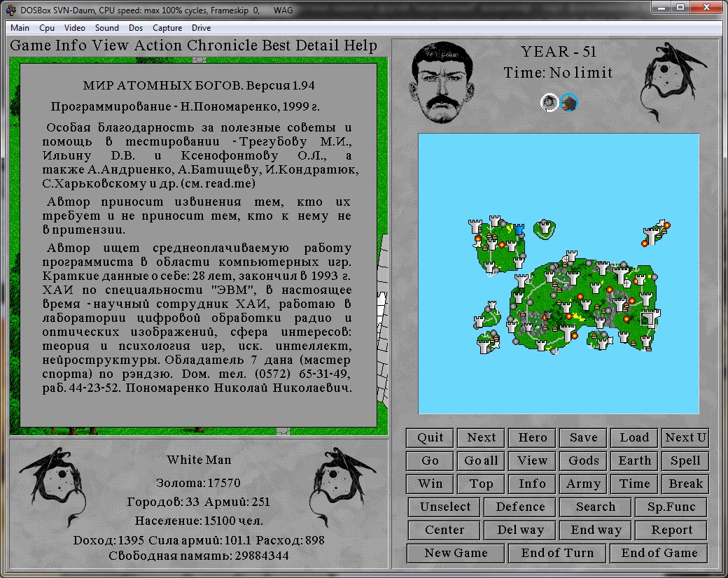
Task: Click the dragon emblem right of White Man
Action: click(338, 482)
